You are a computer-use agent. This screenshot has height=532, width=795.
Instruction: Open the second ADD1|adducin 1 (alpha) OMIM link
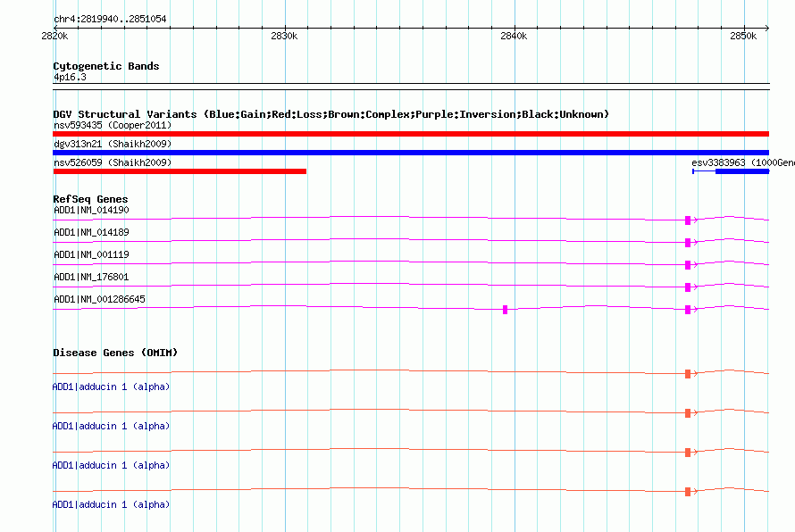pyautogui.click(x=111, y=426)
